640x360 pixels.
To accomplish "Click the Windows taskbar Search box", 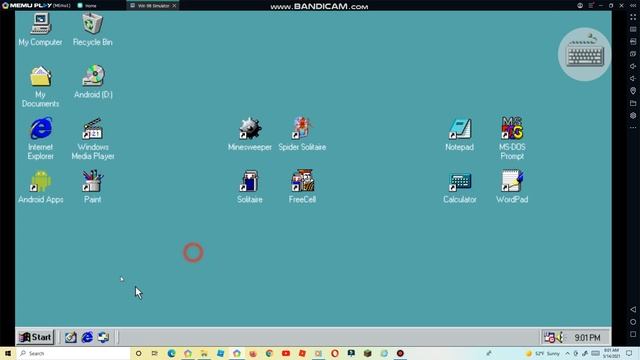I will 73,353.
